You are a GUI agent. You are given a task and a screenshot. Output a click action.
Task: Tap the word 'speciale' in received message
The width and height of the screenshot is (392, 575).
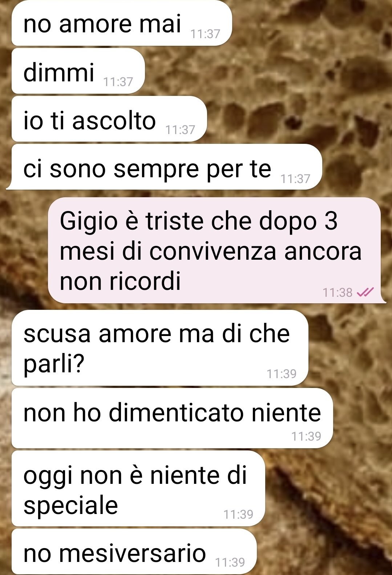71,505
